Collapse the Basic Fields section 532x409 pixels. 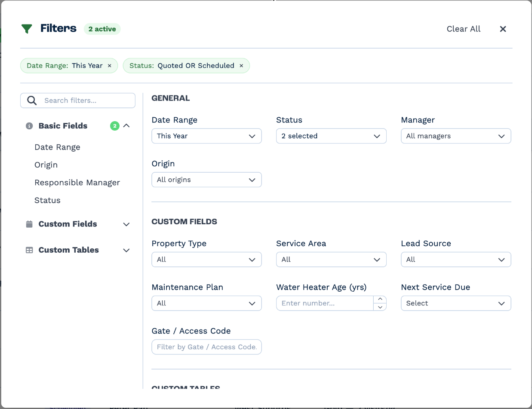(x=126, y=126)
